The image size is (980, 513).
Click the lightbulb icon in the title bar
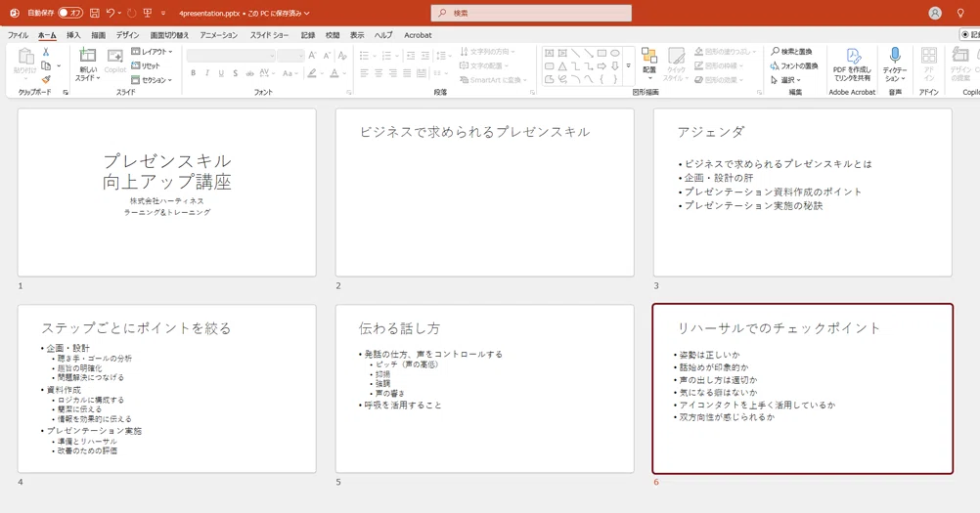(960, 13)
